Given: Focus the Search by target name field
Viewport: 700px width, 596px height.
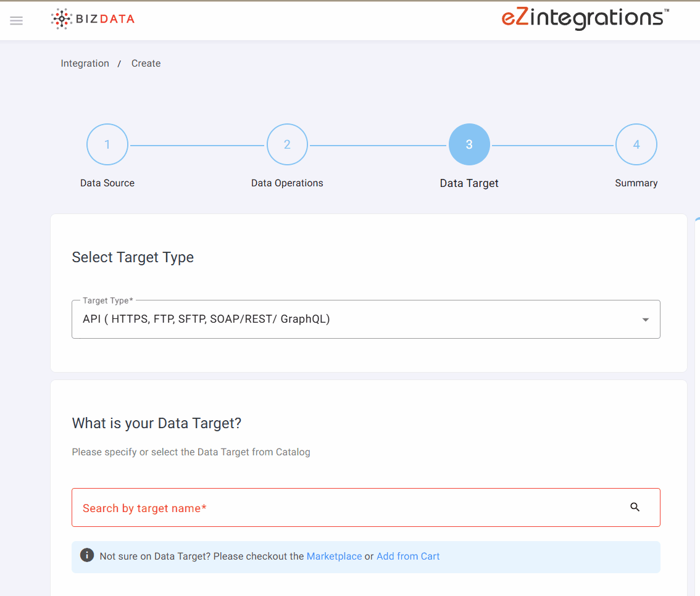Looking at the screenshot, I should (346, 508).
